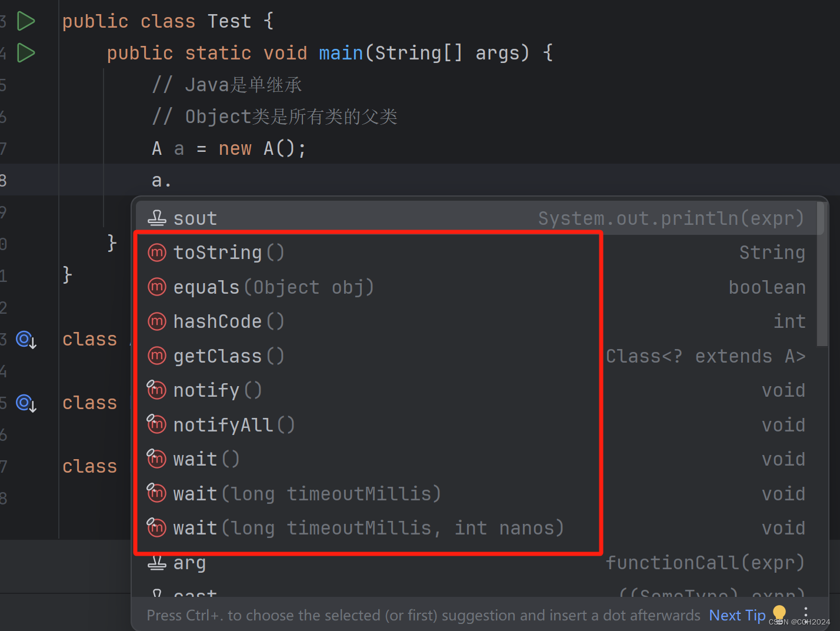Open the Next Tip link
Screen dimensions: 840x631
736,615
